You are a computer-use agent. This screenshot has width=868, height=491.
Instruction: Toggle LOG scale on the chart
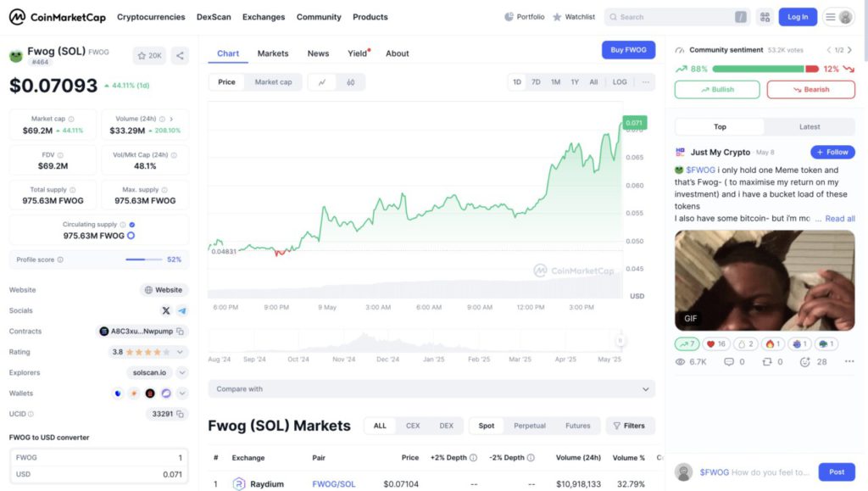[x=620, y=82]
